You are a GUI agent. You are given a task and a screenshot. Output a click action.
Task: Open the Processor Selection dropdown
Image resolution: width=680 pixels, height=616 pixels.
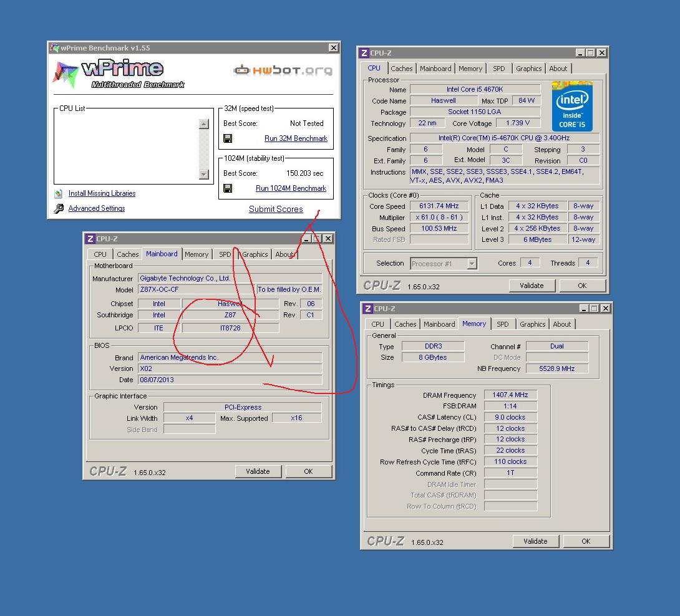472,264
